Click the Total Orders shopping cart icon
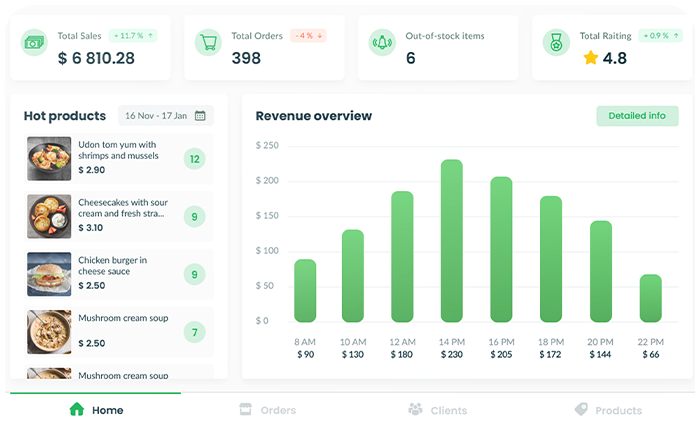Image resolution: width=700 pixels, height=428 pixels. 209,43
